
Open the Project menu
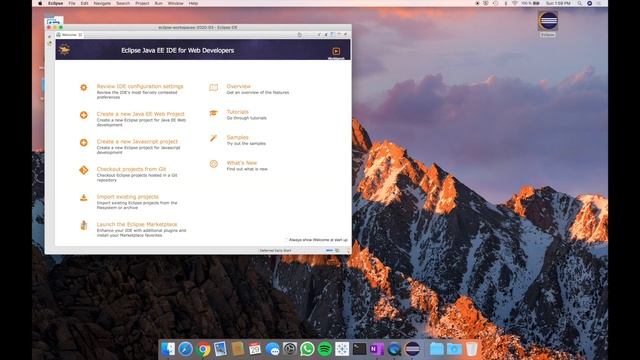[142, 3]
